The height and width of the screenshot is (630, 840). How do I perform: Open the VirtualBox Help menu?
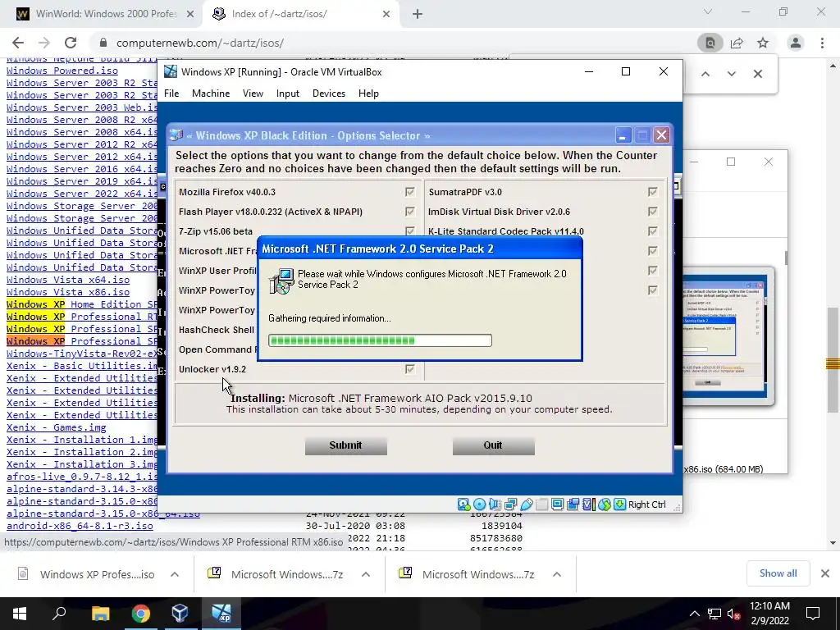368,94
